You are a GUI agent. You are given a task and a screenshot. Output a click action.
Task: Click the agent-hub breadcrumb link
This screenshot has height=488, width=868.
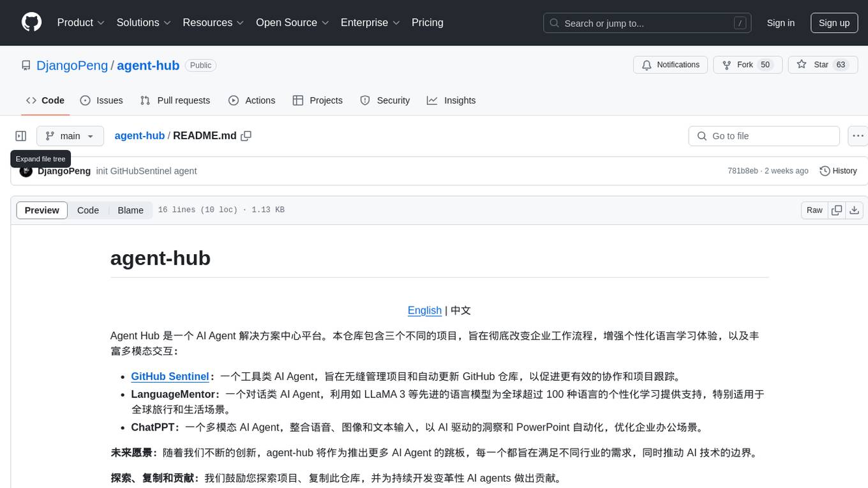click(140, 136)
